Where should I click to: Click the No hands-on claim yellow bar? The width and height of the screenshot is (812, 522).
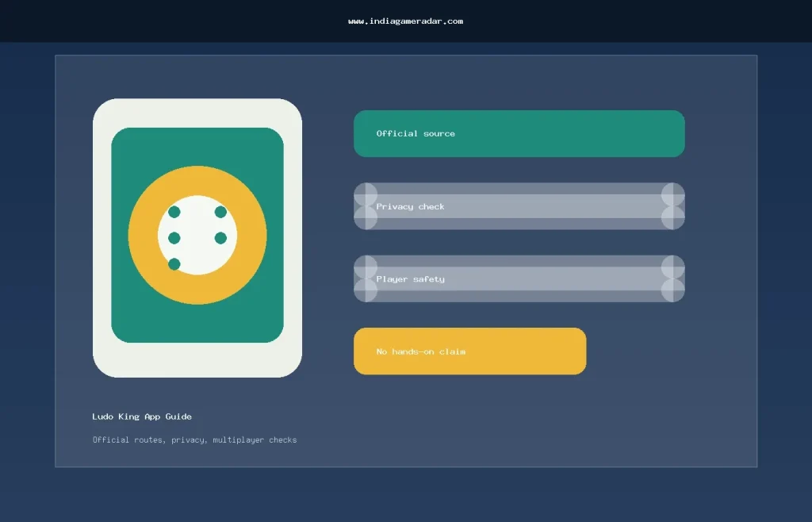point(469,351)
